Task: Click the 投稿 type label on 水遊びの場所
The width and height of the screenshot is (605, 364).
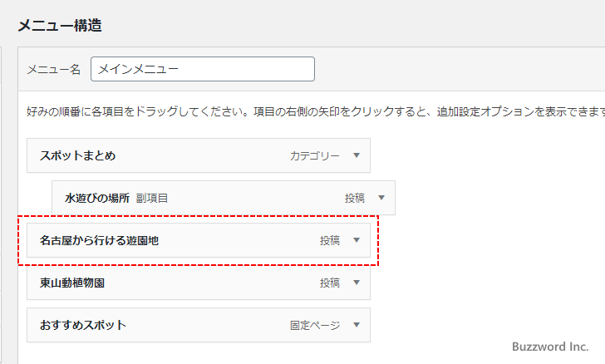Action: [355, 198]
